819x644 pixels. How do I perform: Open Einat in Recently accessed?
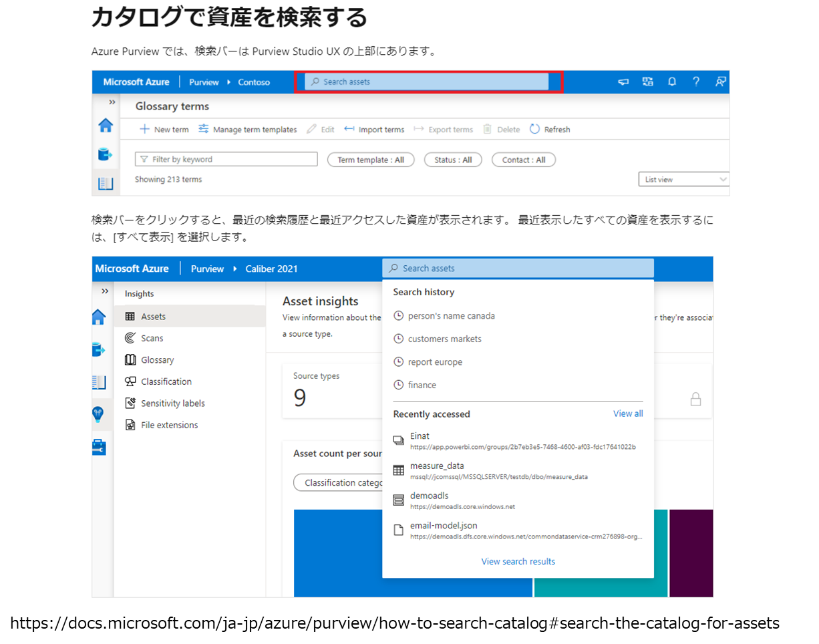(518, 441)
